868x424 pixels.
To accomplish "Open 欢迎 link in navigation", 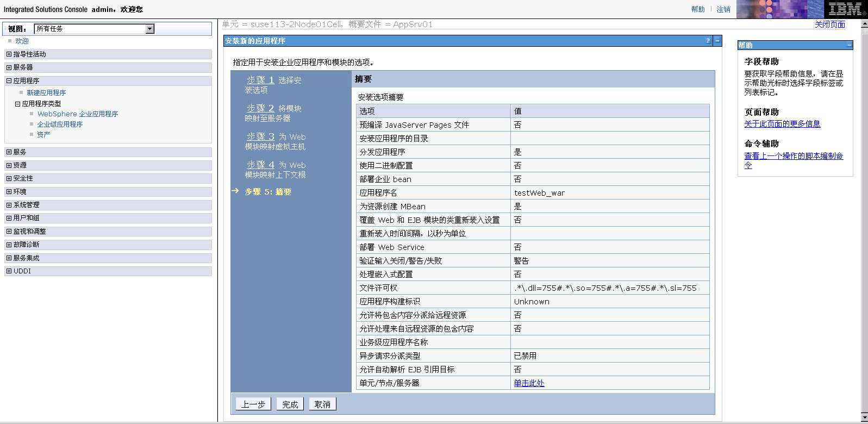I will pyautogui.click(x=22, y=41).
